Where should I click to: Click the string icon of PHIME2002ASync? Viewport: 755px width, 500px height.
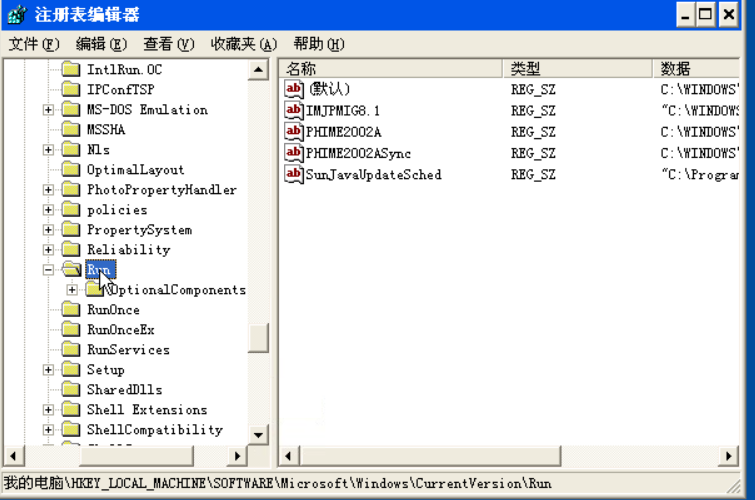294,153
